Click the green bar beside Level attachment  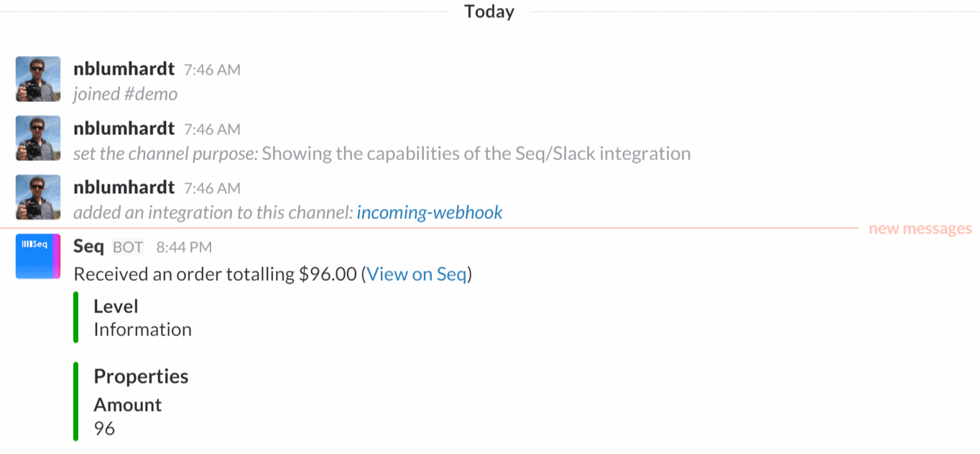tap(75, 318)
